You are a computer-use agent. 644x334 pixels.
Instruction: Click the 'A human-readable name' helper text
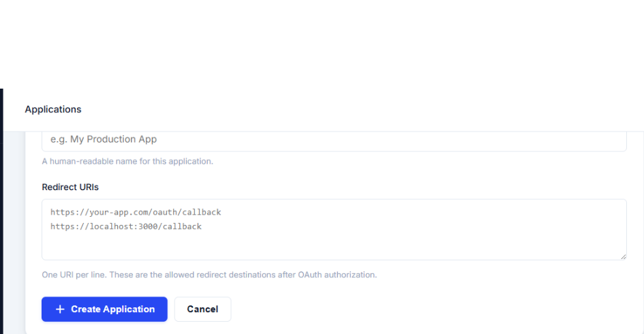(127, 161)
